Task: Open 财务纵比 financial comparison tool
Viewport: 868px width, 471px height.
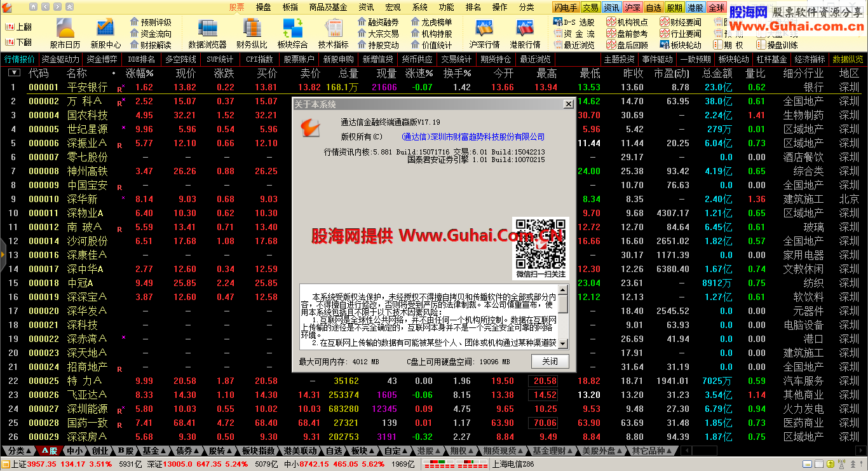Action: [x=252, y=33]
